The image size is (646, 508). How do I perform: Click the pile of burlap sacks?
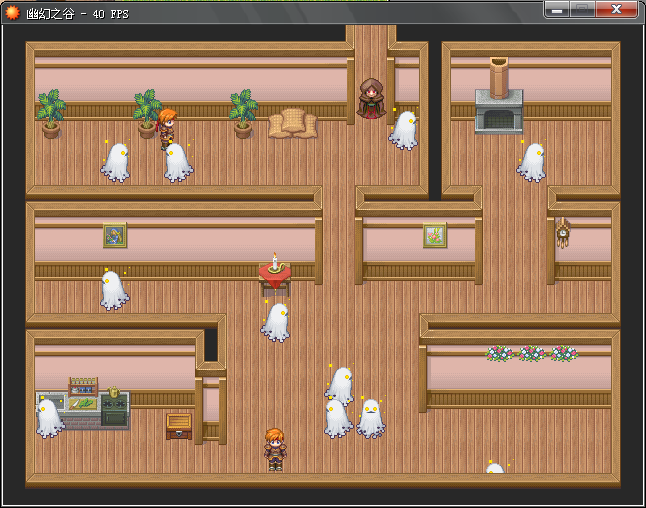tap(293, 123)
